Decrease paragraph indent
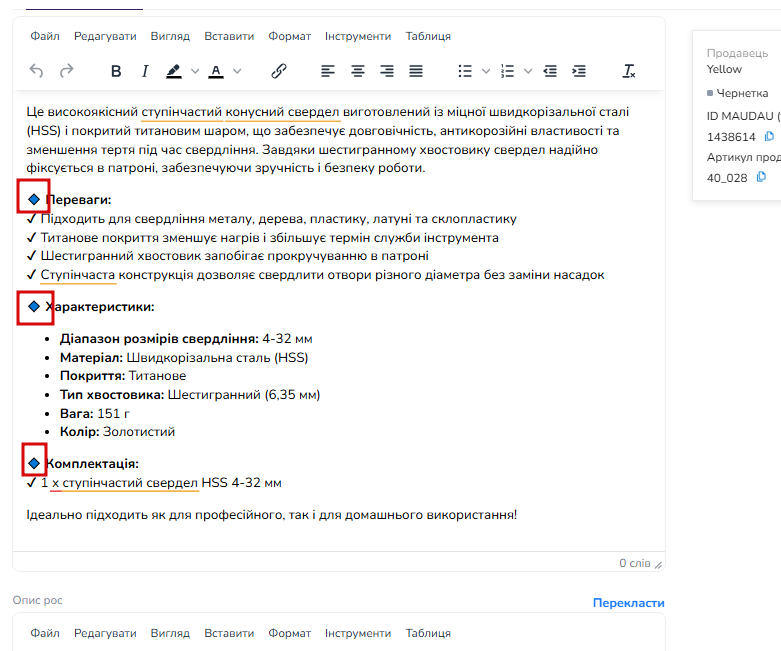Image resolution: width=781 pixels, height=651 pixels. (x=550, y=71)
